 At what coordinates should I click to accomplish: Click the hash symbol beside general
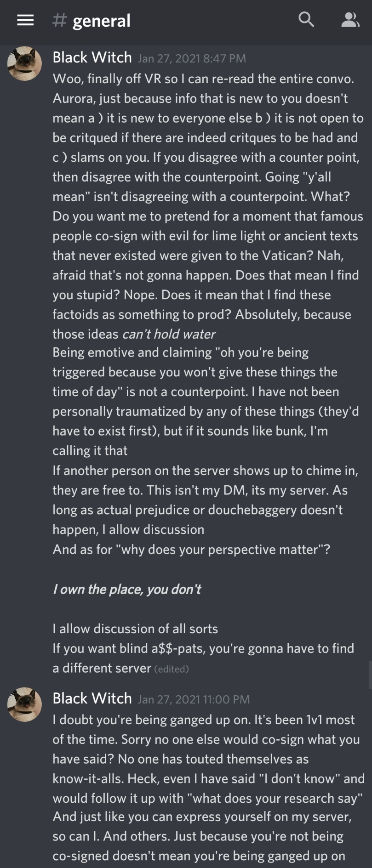(60, 20)
